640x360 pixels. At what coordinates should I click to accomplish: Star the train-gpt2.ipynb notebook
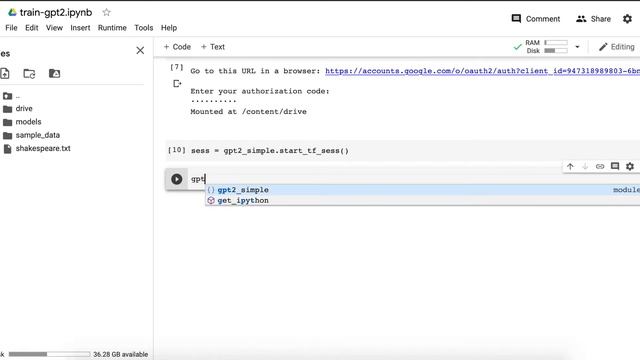click(107, 12)
